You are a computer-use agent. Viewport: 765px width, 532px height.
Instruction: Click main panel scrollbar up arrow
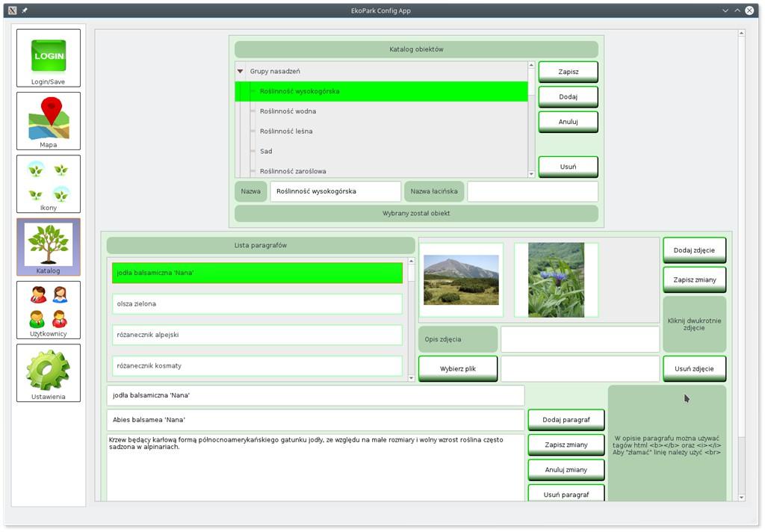click(x=741, y=33)
